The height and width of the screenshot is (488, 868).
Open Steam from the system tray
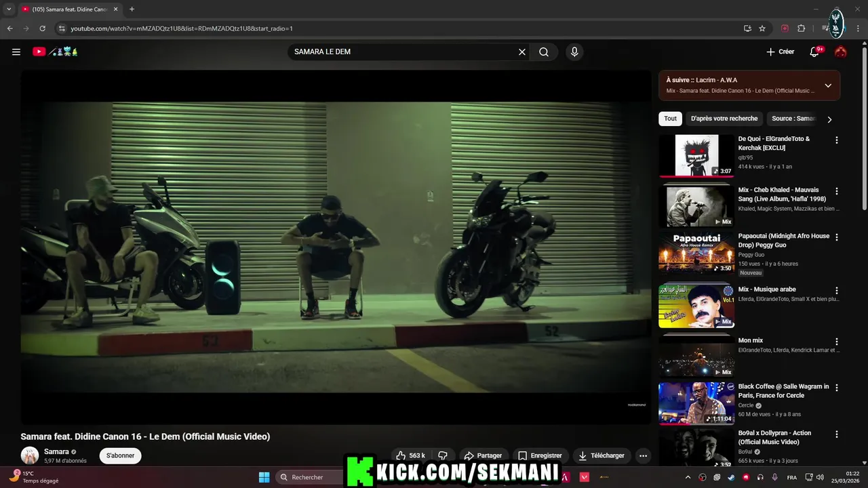731,477
